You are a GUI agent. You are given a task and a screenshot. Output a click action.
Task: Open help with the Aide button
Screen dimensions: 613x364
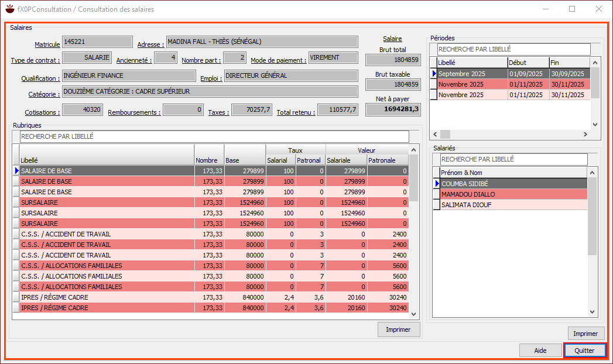click(x=540, y=351)
